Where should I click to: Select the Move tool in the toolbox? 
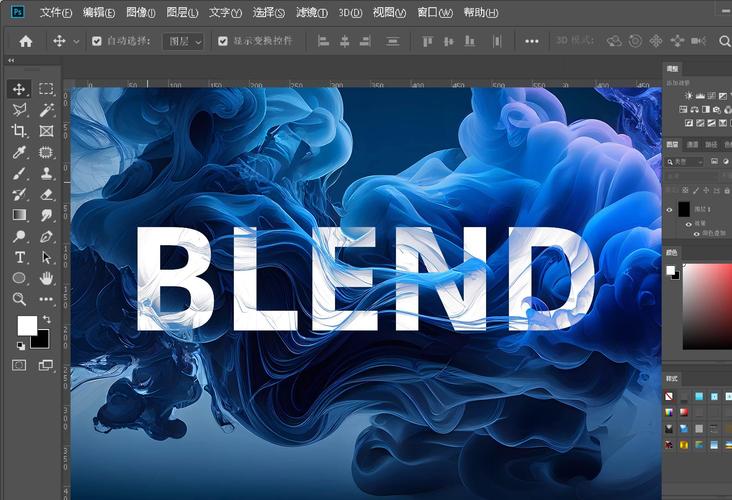pyautogui.click(x=19, y=89)
